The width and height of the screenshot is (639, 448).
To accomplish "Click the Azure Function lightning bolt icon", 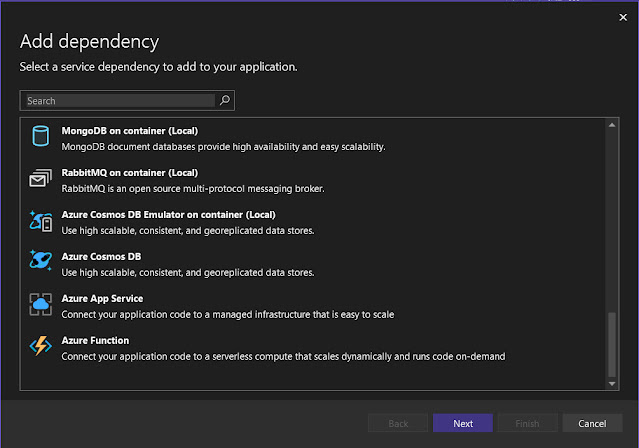I will pyautogui.click(x=40, y=347).
